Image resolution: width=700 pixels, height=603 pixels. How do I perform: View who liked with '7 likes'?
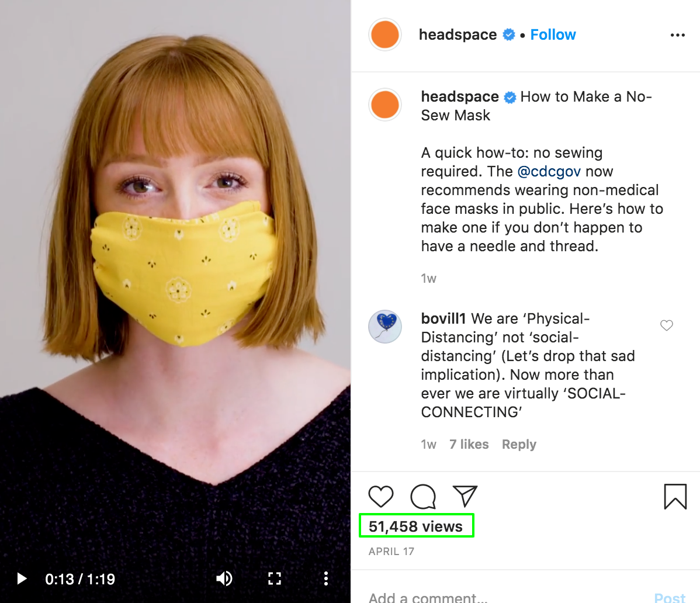[x=469, y=444]
